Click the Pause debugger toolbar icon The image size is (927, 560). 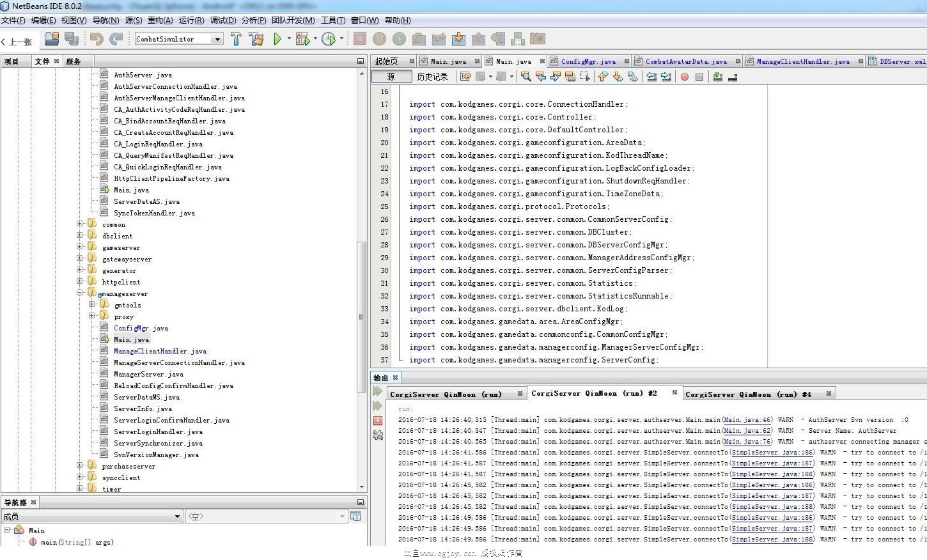(380, 39)
